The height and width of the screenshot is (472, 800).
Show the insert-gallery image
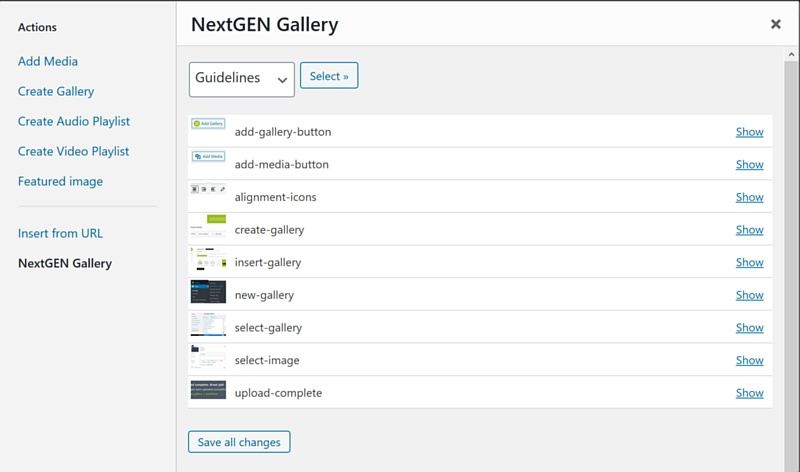pyautogui.click(x=749, y=262)
